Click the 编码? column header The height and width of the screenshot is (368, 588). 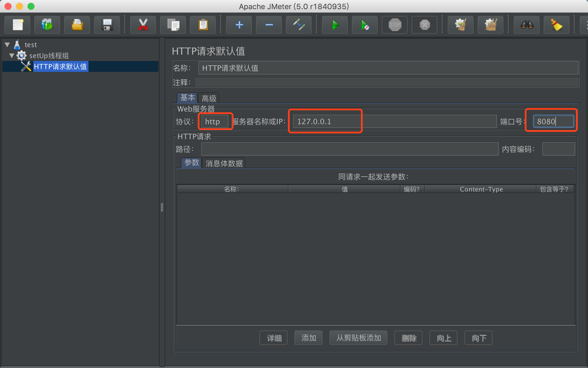pyautogui.click(x=413, y=189)
